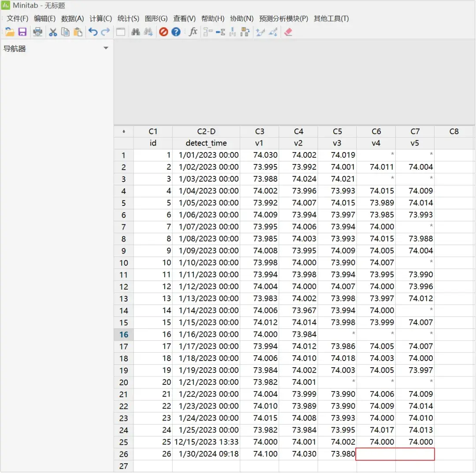Select column header C2-D
Screen dimensions: 476x473
click(206, 131)
